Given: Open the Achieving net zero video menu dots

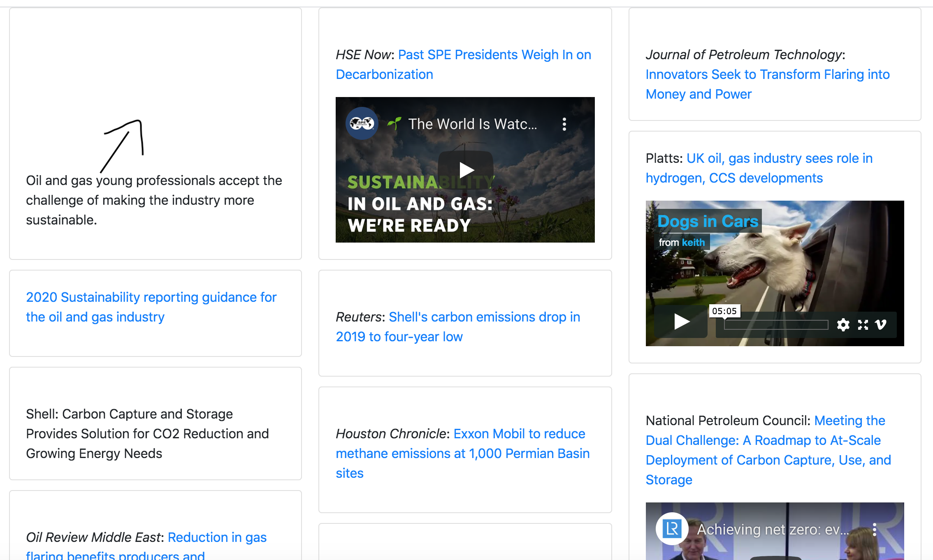Looking at the screenshot, I should pyautogui.click(x=874, y=530).
